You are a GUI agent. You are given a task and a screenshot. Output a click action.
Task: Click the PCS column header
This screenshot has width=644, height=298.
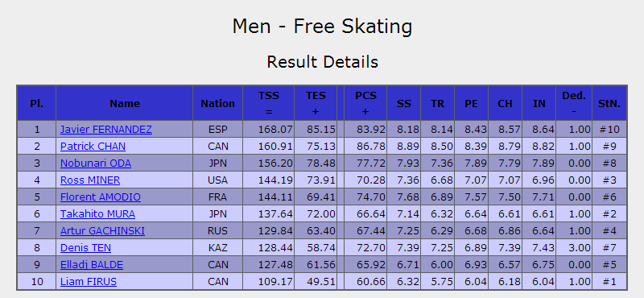click(x=365, y=103)
